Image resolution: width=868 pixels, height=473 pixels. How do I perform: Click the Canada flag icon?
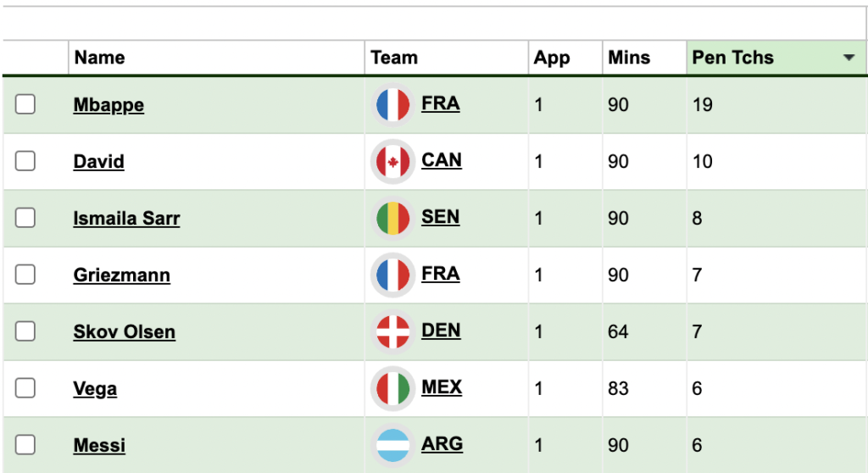[392, 162]
